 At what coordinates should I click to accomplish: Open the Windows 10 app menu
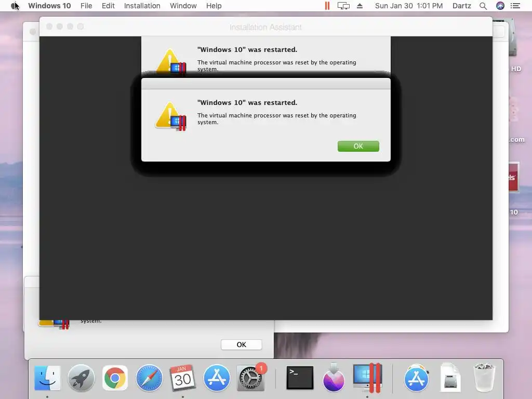pos(49,6)
